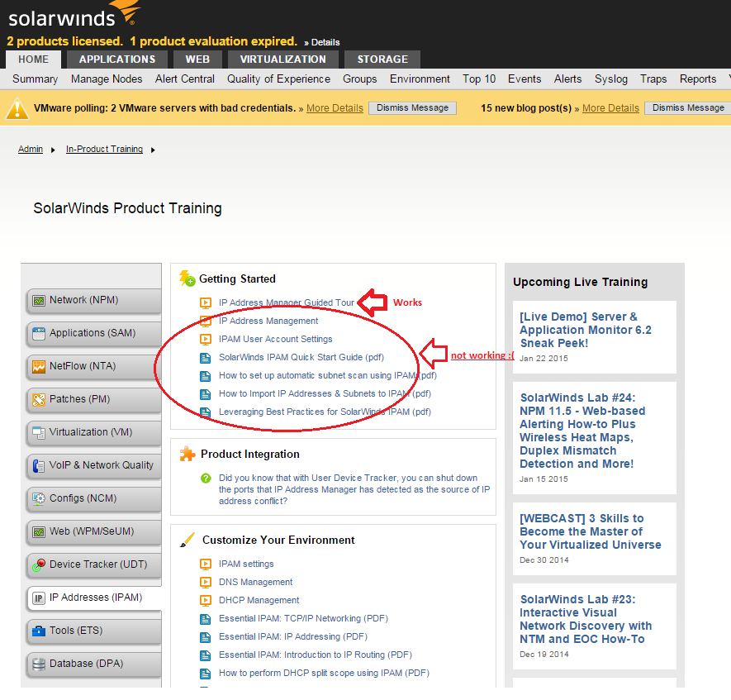
Task: Dismiss the VMware polling message
Action: click(413, 108)
